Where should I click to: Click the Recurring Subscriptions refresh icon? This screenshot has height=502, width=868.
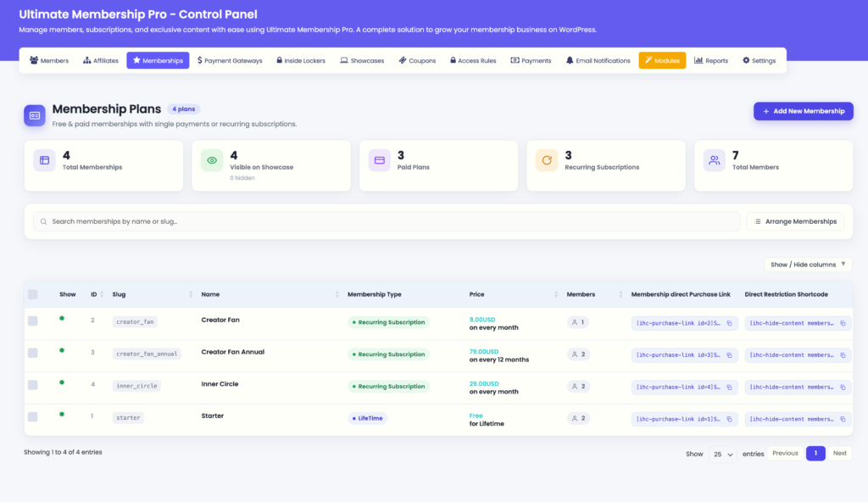[x=547, y=160]
